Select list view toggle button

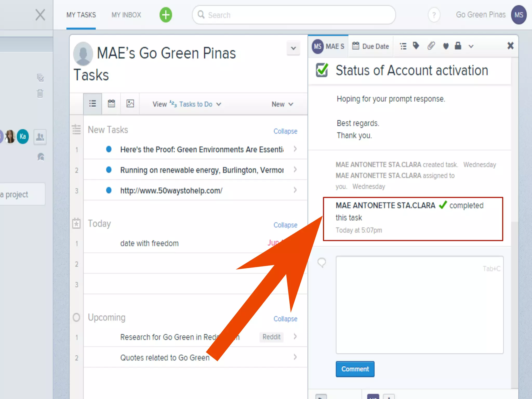point(92,104)
